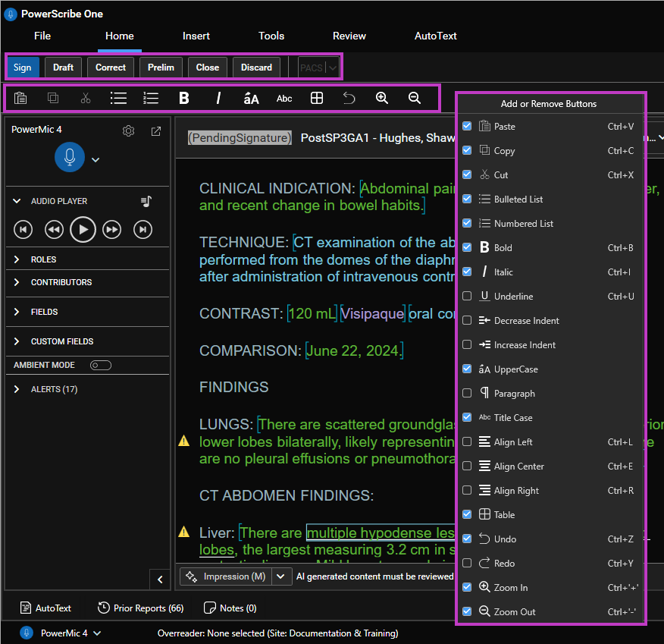Expand the Roles section
664x644 pixels.
point(17,259)
